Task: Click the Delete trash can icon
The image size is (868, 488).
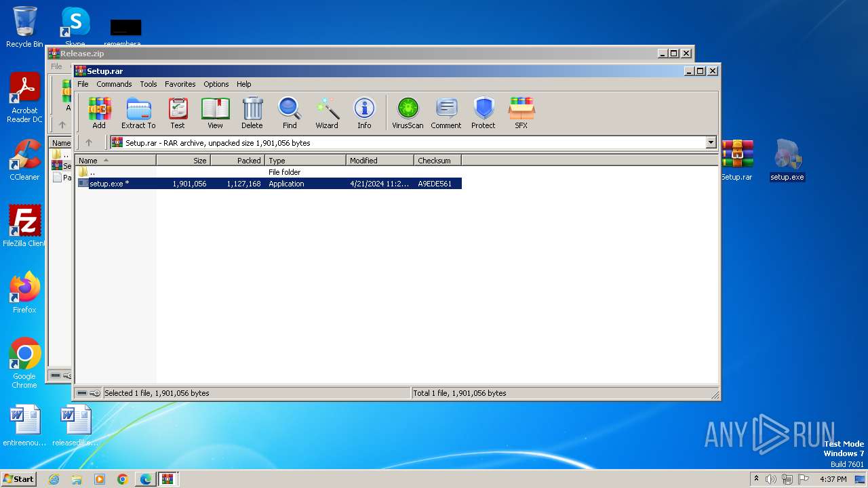Action: click(x=252, y=113)
